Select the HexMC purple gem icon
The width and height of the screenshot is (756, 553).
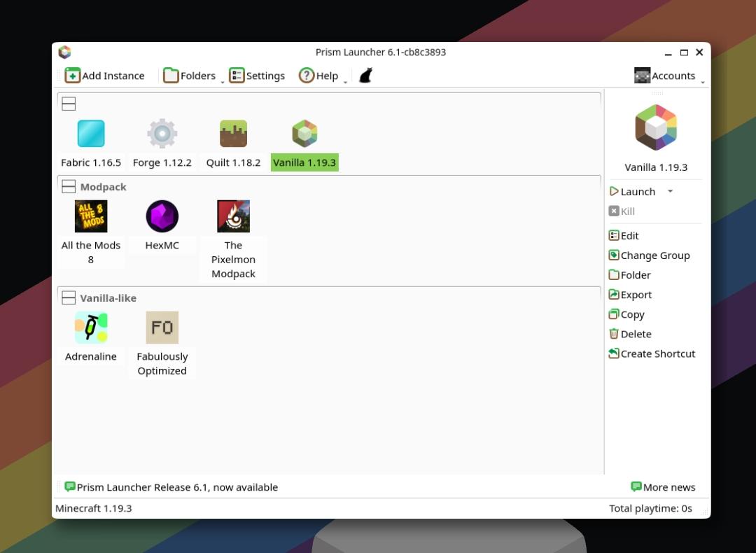(162, 216)
